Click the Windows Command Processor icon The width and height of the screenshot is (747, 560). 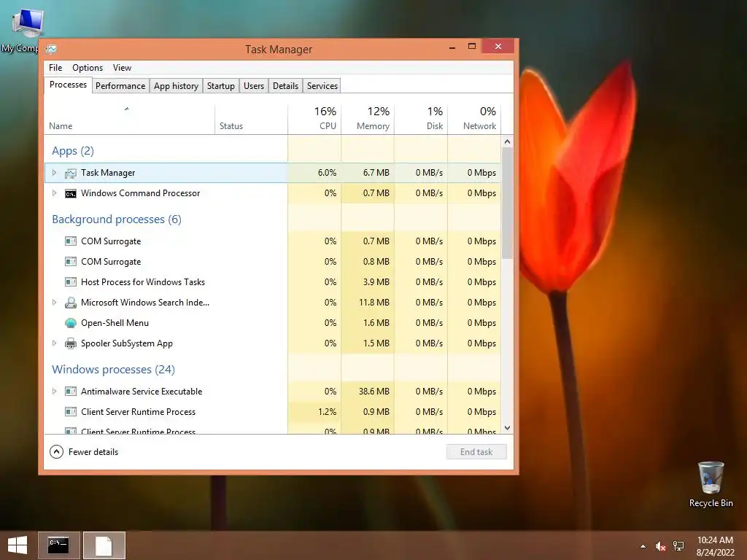click(71, 193)
